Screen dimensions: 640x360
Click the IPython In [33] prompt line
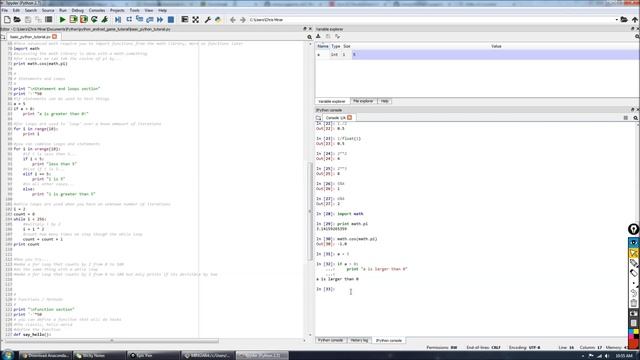(326, 289)
